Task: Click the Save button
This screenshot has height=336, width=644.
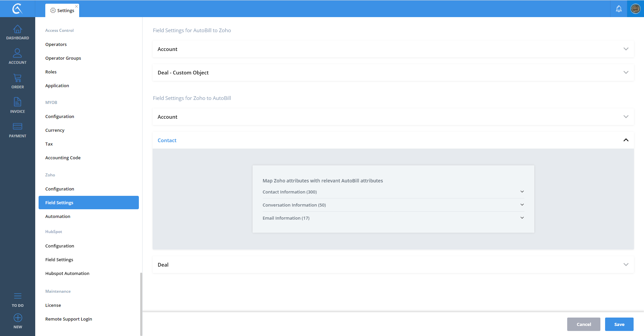Action: [x=619, y=324]
